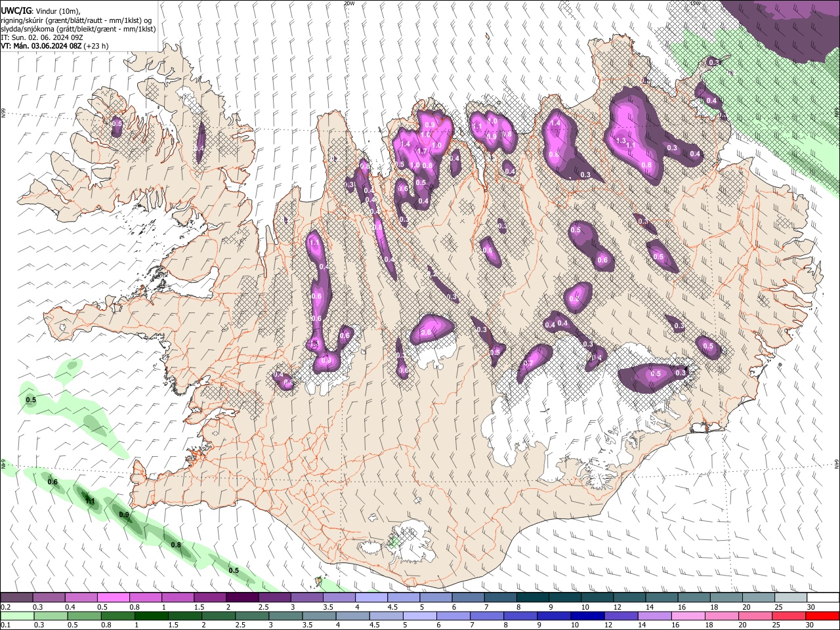Select the slate blue snow swatch labeled 6
The image size is (840, 630).
click(468, 598)
